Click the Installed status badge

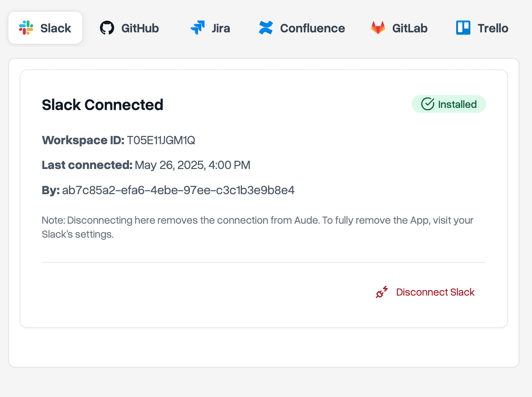click(x=449, y=104)
